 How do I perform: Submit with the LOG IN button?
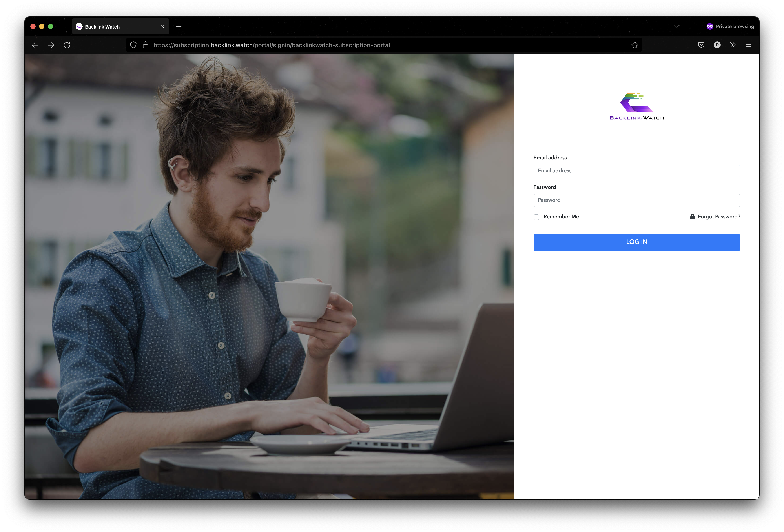[636, 242]
